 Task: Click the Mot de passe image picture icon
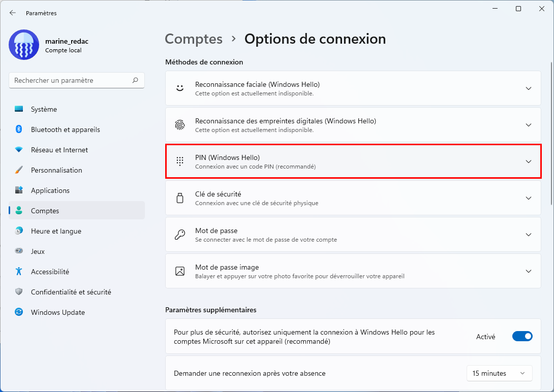(x=180, y=271)
